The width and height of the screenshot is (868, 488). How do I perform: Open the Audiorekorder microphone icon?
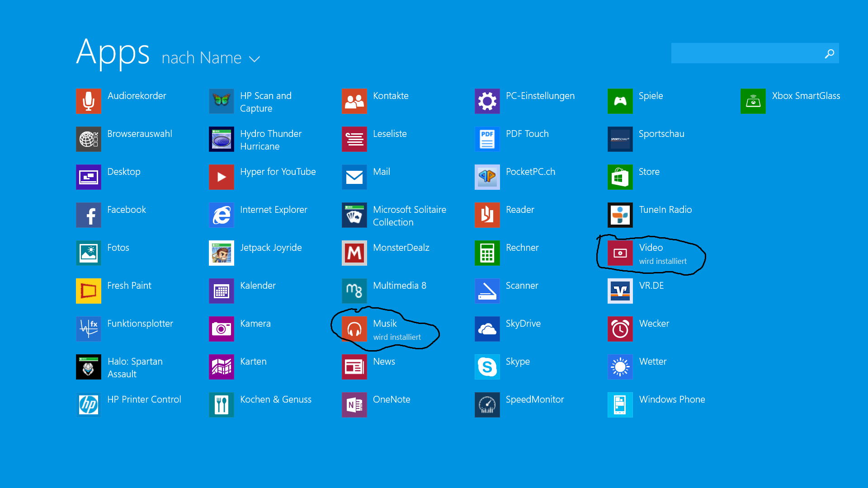tap(89, 101)
